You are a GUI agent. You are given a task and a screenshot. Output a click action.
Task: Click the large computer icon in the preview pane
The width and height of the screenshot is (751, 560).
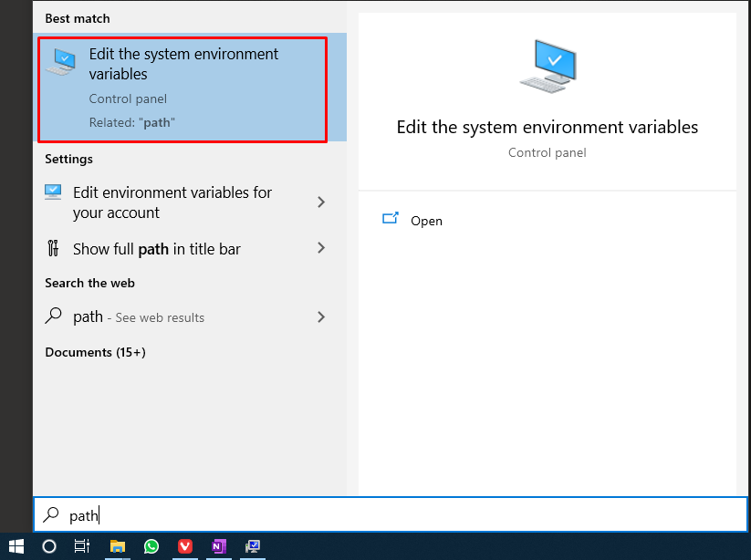coord(548,67)
